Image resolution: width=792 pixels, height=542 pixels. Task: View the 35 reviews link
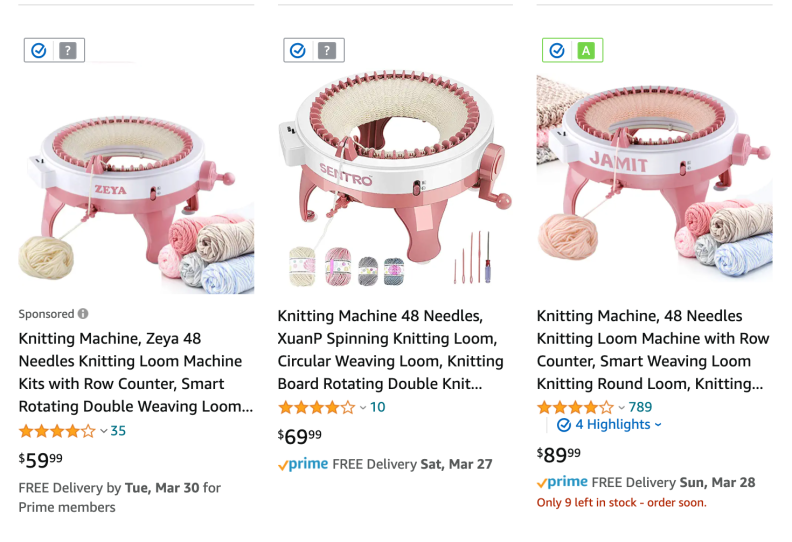pos(118,430)
